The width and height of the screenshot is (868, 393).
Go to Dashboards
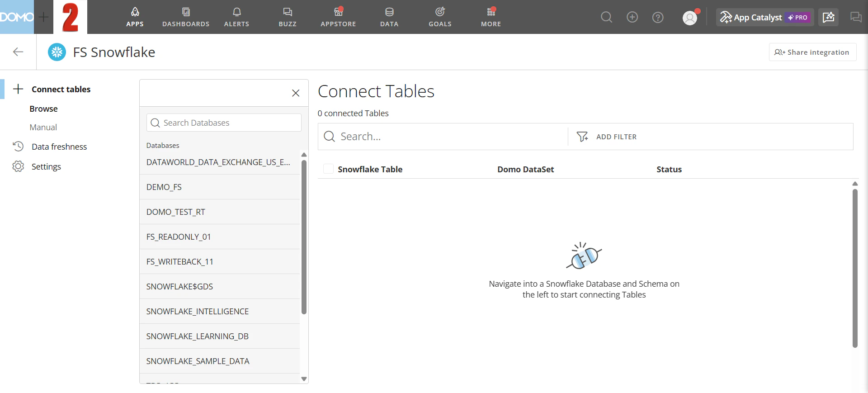[186, 17]
